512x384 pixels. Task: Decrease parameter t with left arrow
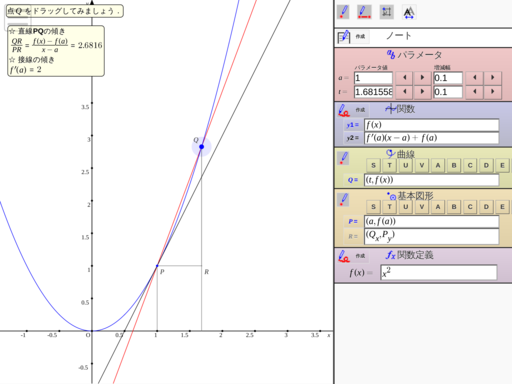pos(404,92)
